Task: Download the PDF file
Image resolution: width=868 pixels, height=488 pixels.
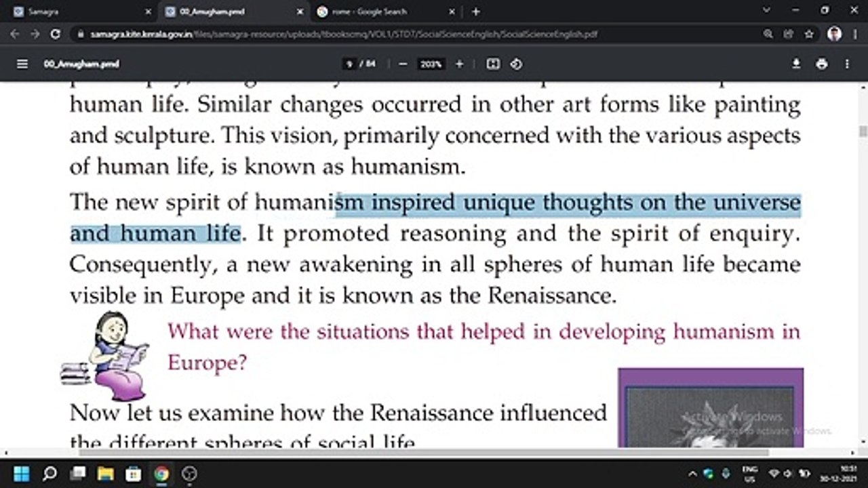Action: (x=796, y=64)
